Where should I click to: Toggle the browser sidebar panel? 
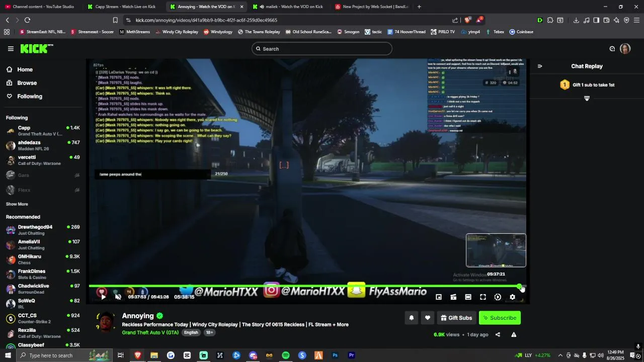pos(596,20)
